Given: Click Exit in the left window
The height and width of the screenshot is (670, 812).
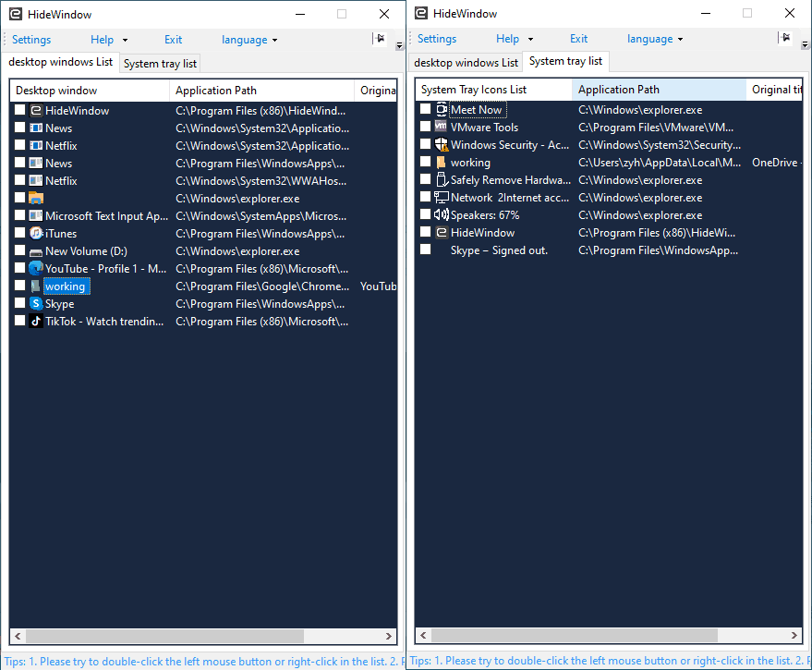Looking at the screenshot, I should click(173, 40).
